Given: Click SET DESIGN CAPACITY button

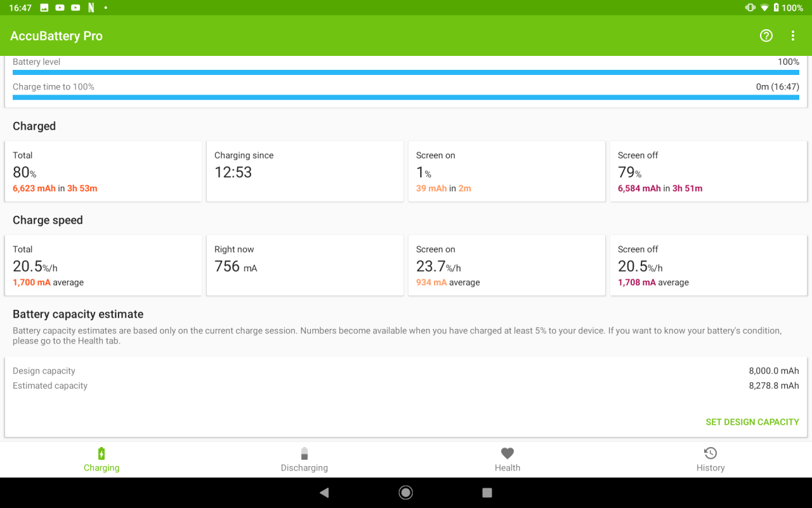Looking at the screenshot, I should 752,422.
